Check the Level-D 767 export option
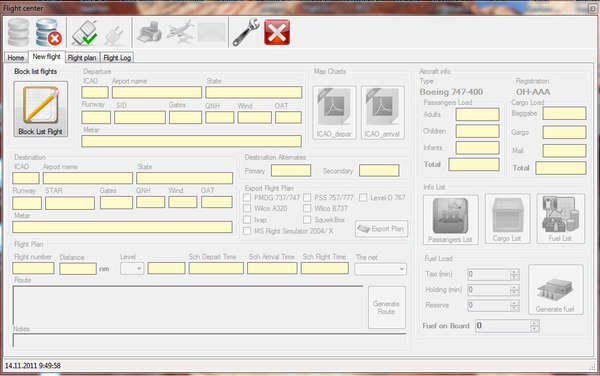600x376 pixels. coord(363,197)
